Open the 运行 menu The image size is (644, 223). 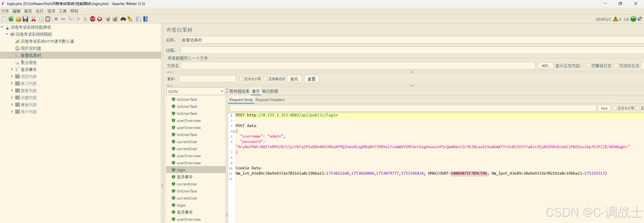[39, 11]
